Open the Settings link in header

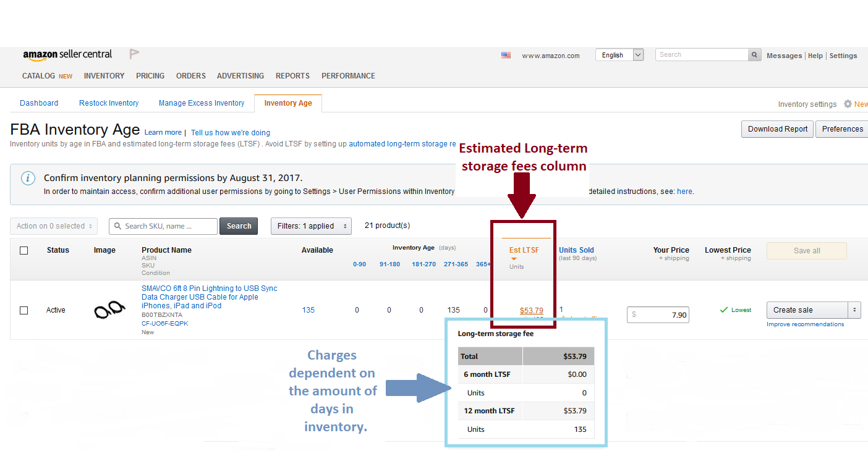coord(843,56)
